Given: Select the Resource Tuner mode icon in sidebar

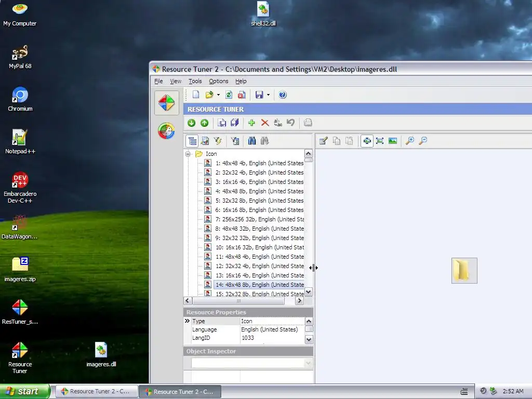Looking at the screenshot, I should pyautogui.click(x=167, y=103).
